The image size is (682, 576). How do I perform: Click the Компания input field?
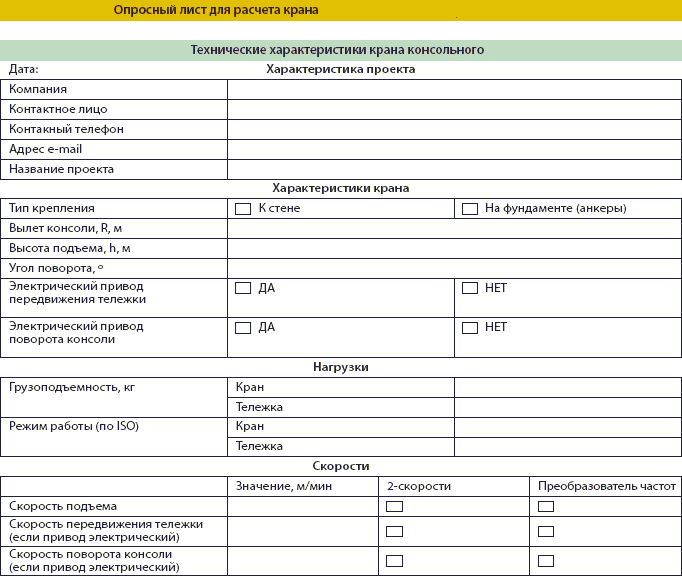[x=454, y=90]
